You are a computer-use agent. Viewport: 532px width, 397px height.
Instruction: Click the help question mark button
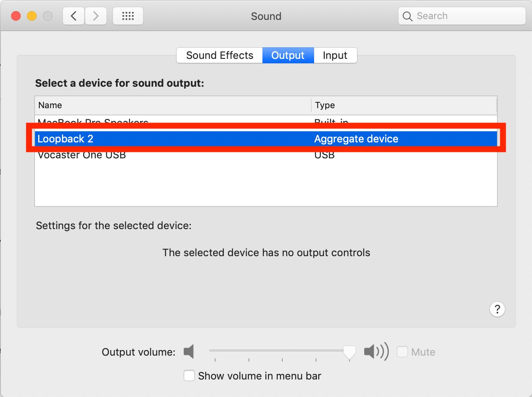point(497,309)
